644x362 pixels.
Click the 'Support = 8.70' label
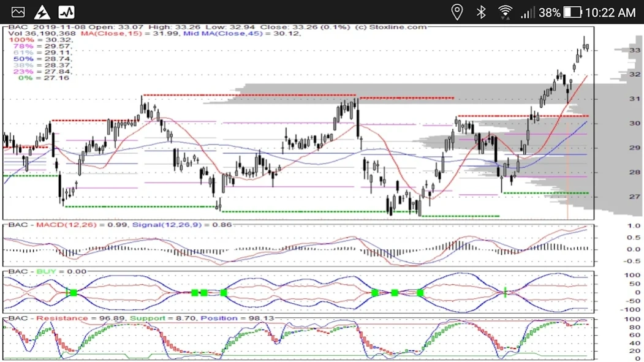coord(163,319)
